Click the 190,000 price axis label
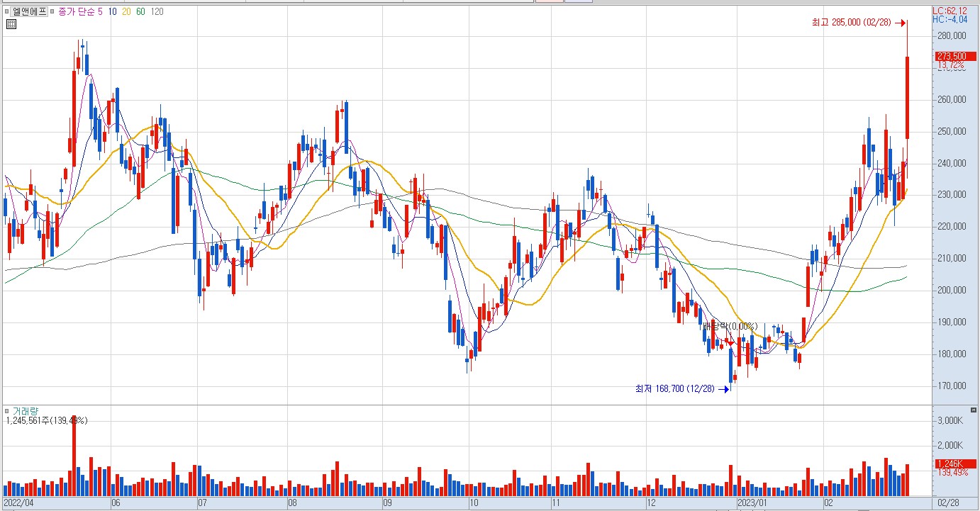Image resolution: width=980 pixels, height=511 pixels. pyautogui.click(x=951, y=322)
